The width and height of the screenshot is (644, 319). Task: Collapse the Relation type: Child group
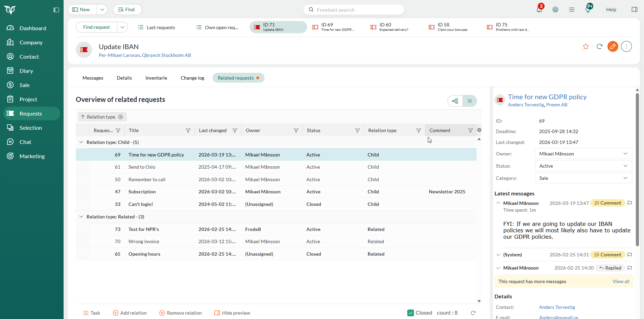[81, 142]
